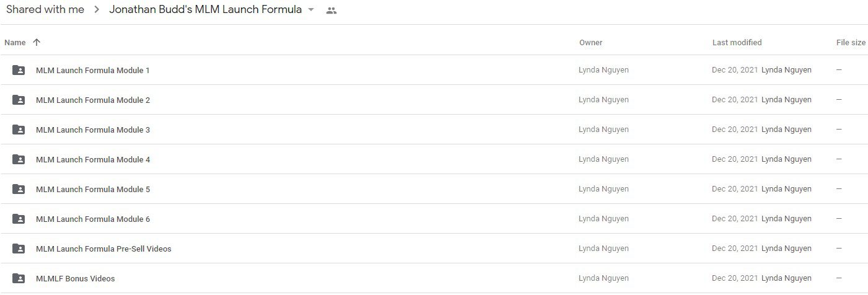Toggle name sort direction arrow
Screen dimensions: 868x295
[x=37, y=42]
